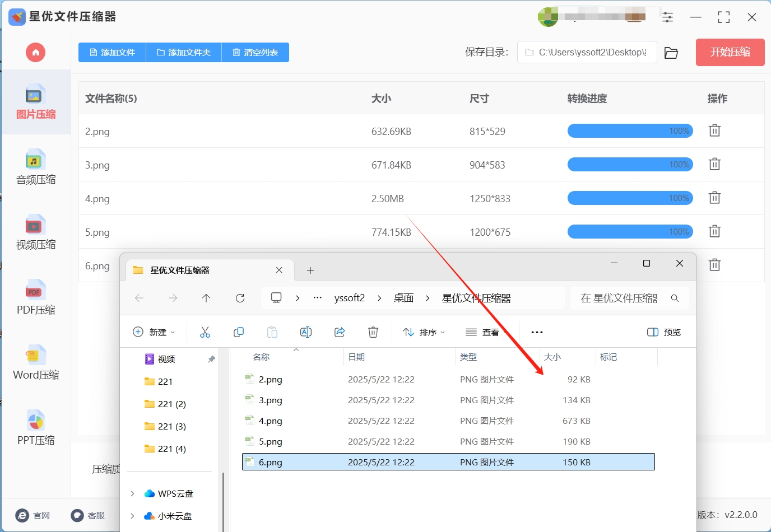This screenshot has height=532, width=771.
Task: Delete 4.png row in compressor list
Action: pos(714,198)
